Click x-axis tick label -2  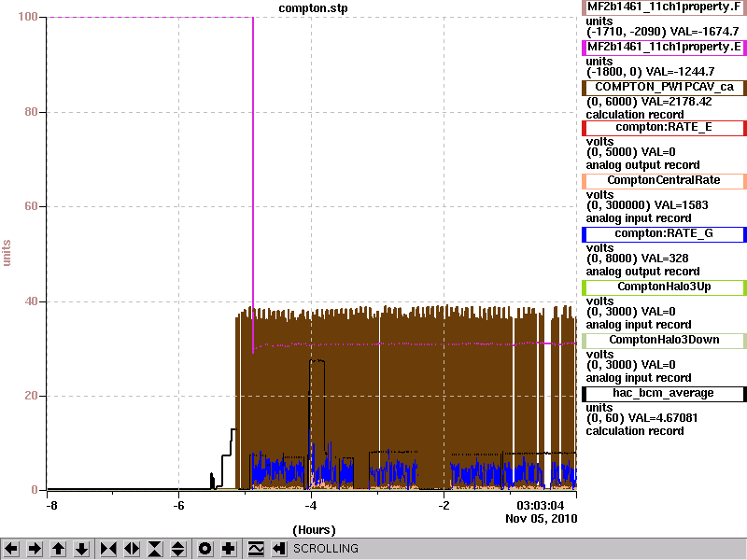[x=444, y=505]
